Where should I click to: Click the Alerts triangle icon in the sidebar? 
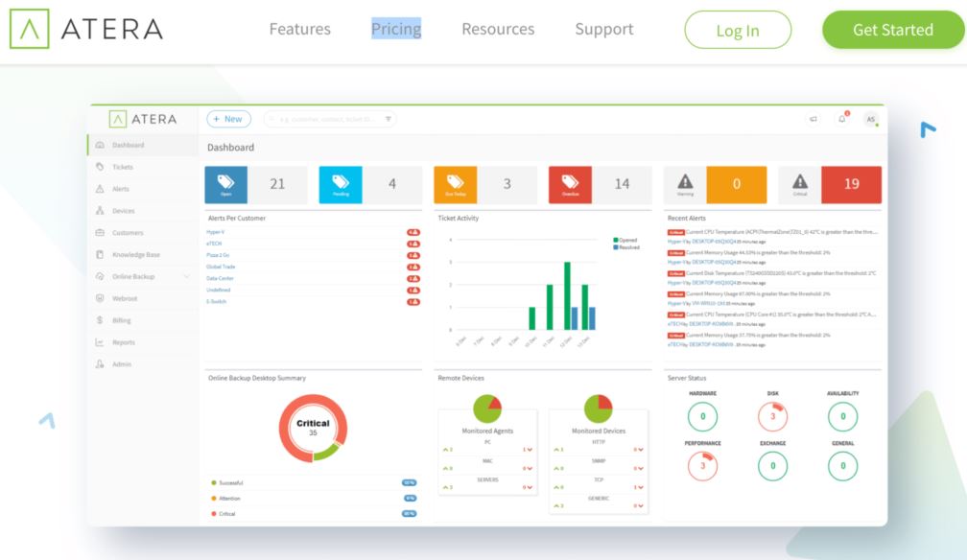pyautogui.click(x=100, y=189)
